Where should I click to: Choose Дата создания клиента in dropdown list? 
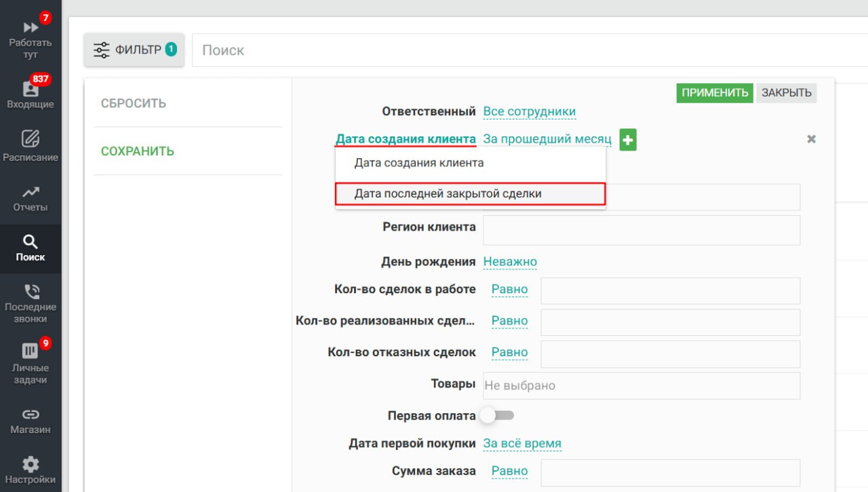pos(419,163)
